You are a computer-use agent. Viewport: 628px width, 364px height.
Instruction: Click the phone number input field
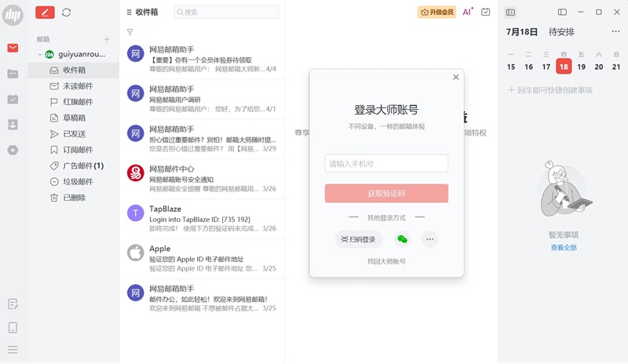coord(386,163)
